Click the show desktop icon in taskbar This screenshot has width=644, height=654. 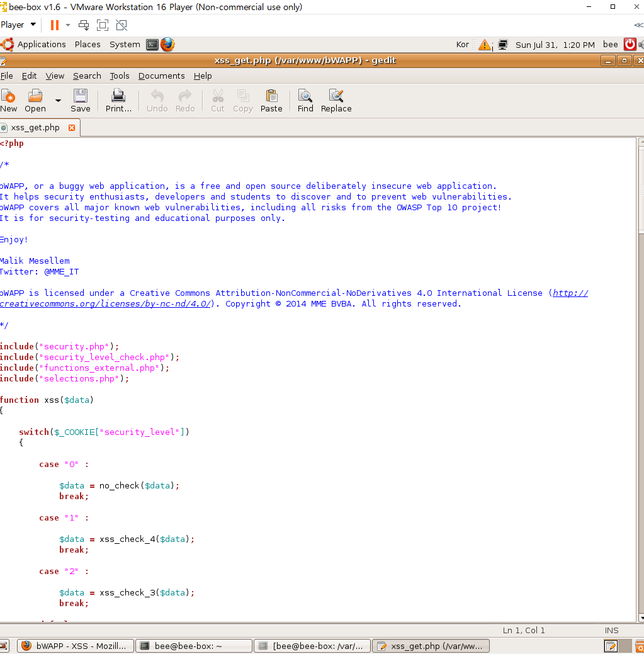pos(4,646)
